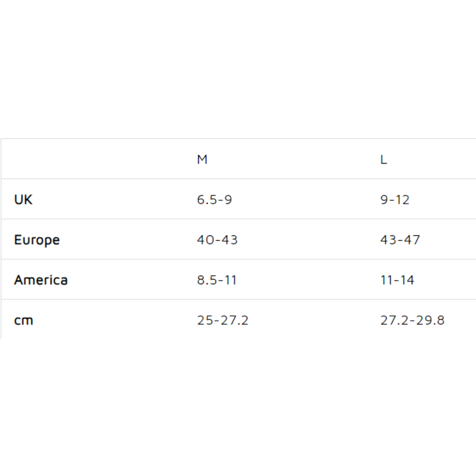Click the empty top-left header cell

click(x=88, y=159)
